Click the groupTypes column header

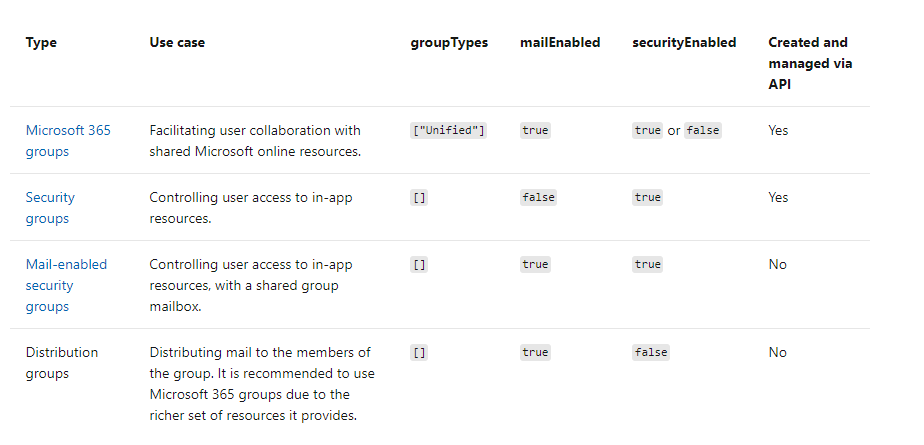(x=449, y=42)
